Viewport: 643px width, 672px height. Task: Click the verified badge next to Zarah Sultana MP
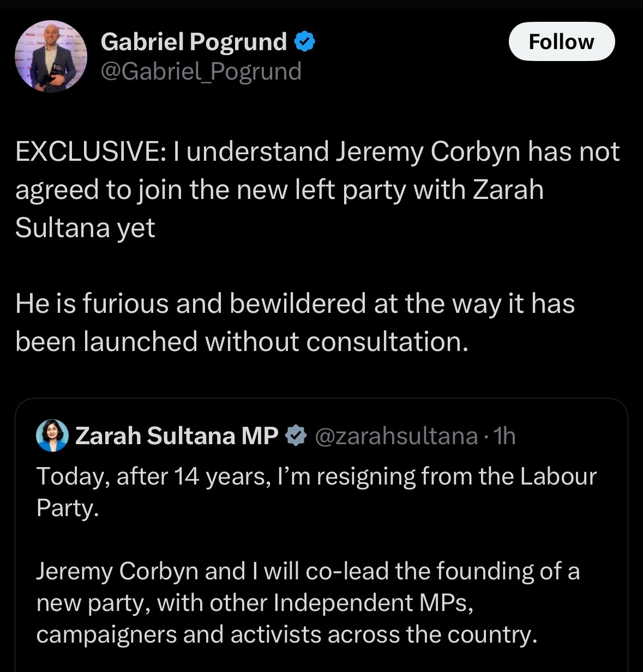coord(296,436)
